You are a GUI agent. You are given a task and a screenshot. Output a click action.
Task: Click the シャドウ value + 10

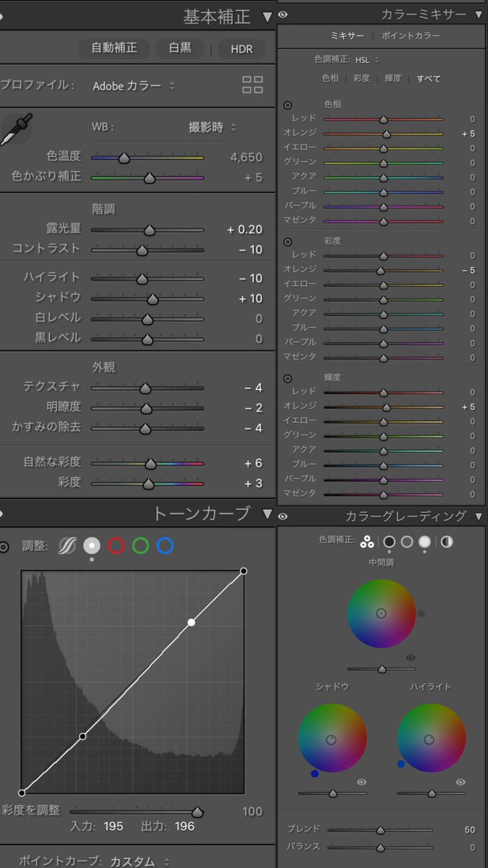tap(250, 297)
